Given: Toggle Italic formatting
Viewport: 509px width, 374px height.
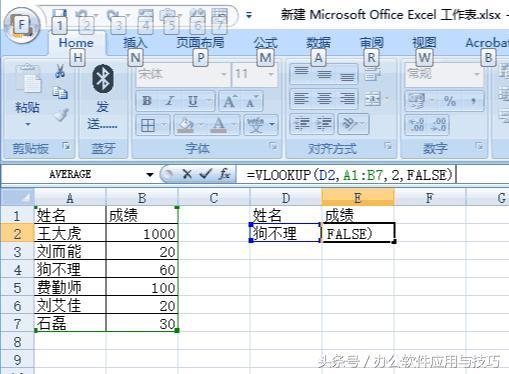Looking at the screenshot, I should [x=170, y=101].
